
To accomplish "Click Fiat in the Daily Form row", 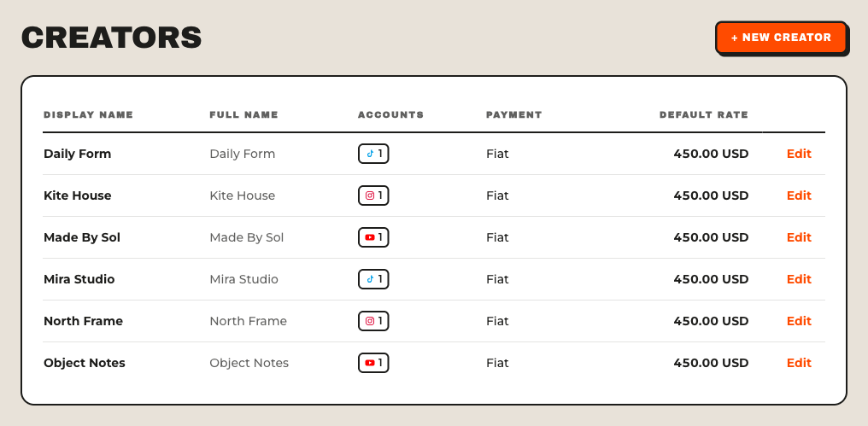I will [x=497, y=154].
